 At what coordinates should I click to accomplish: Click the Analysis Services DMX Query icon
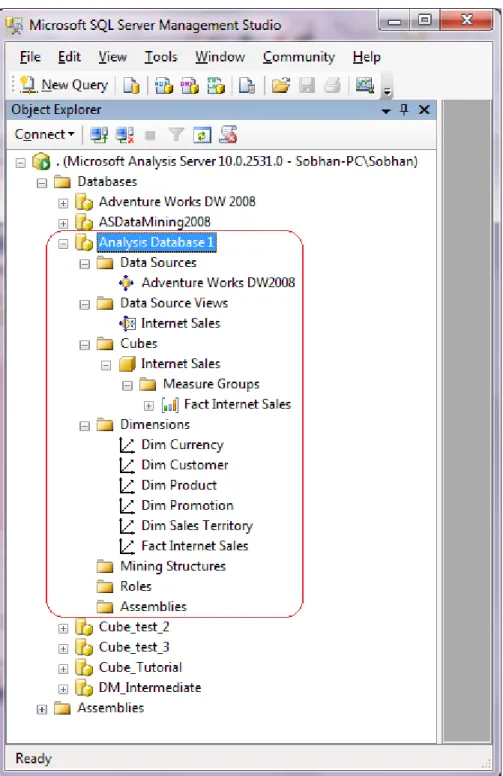(190, 85)
